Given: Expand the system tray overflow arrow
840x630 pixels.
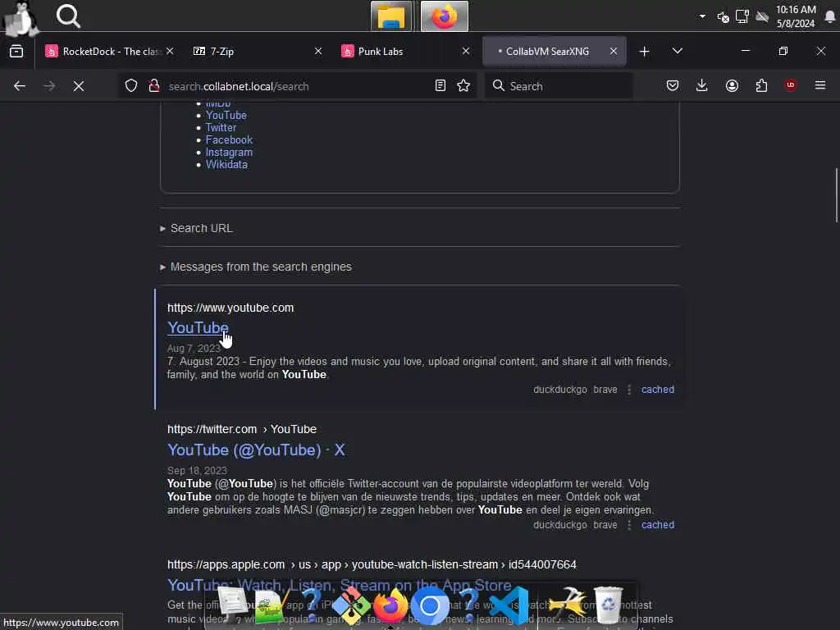Looking at the screenshot, I should (x=702, y=16).
